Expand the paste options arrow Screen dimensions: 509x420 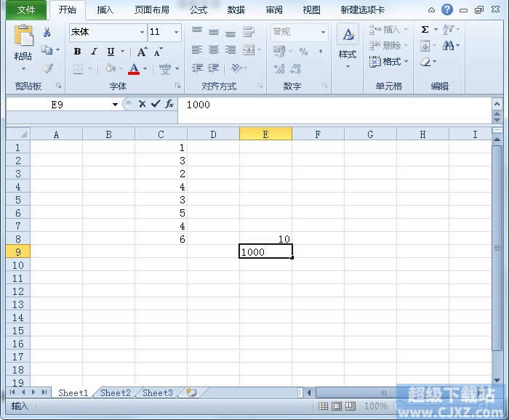(x=23, y=69)
